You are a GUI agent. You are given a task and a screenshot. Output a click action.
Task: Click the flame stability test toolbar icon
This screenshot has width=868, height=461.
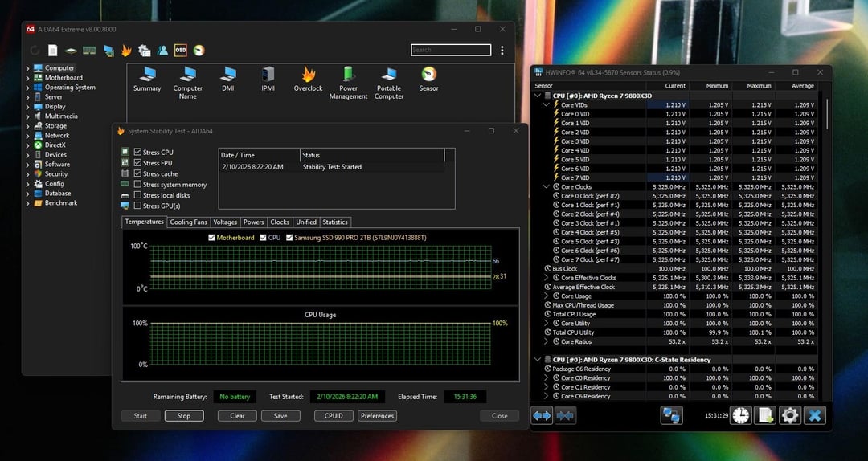tap(126, 51)
